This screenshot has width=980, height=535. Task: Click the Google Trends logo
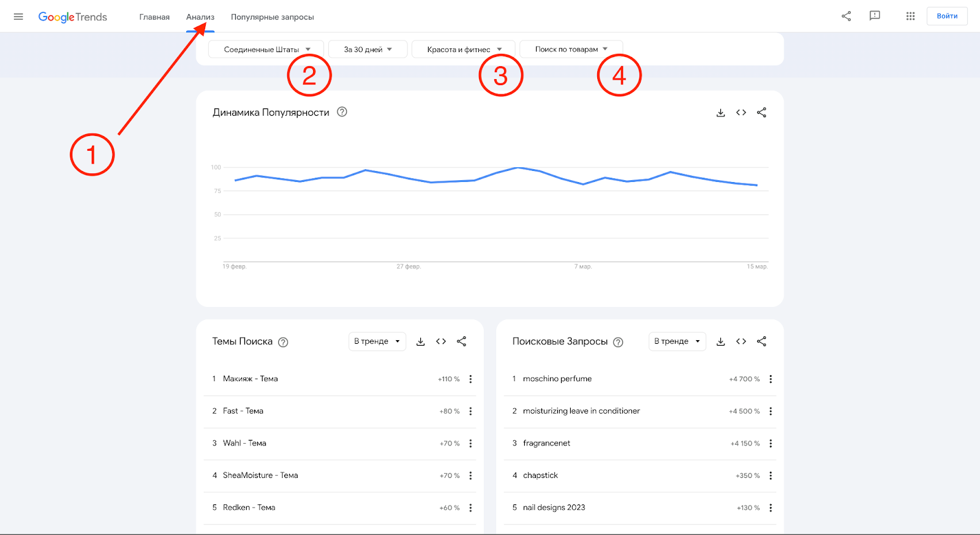tap(72, 17)
